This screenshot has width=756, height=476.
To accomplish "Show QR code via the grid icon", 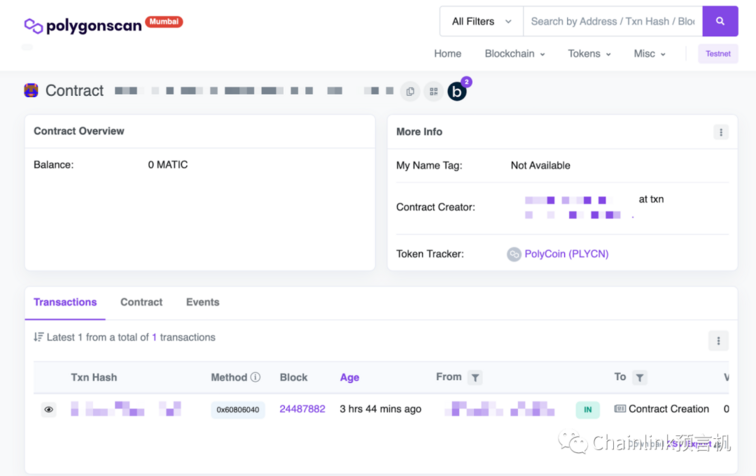I will 433,91.
